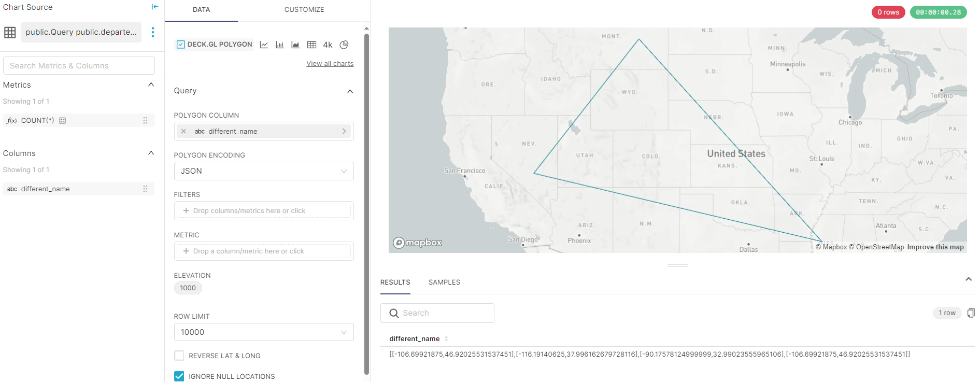
Task: Open dataset options three-dot menu
Action: pos(152,32)
